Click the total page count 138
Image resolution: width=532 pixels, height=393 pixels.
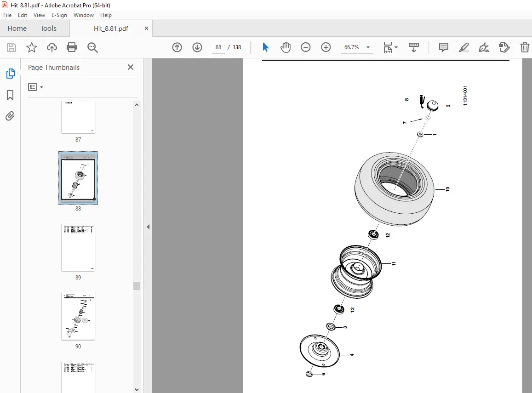(237, 47)
